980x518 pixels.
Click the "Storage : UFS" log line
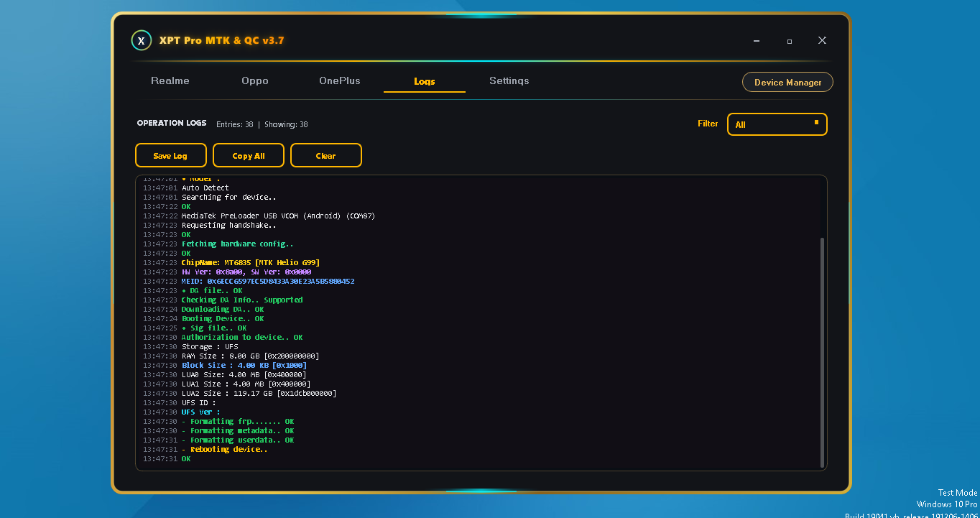click(210, 347)
